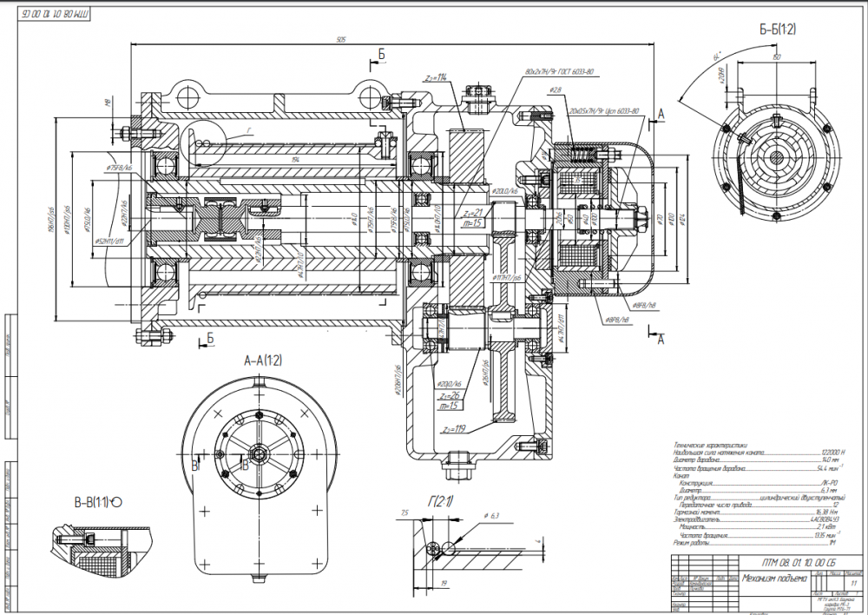Click the section view label 'А-А(1:2)'

point(263,360)
